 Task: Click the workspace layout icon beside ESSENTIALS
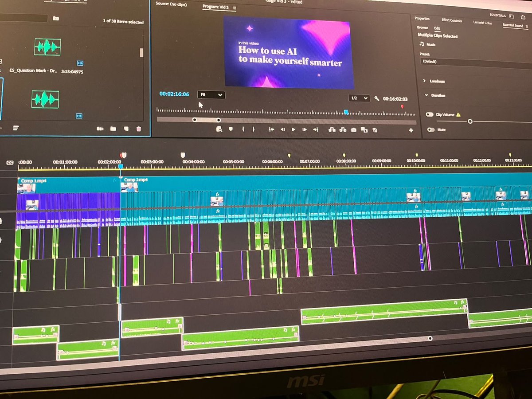coord(511,16)
